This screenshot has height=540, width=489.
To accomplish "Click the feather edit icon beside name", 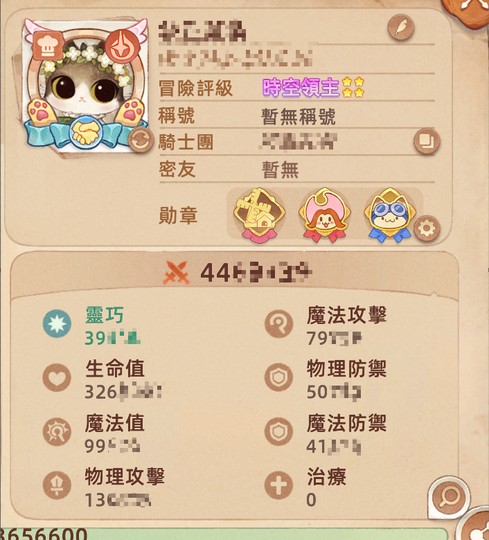I will [x=401, y=27].
